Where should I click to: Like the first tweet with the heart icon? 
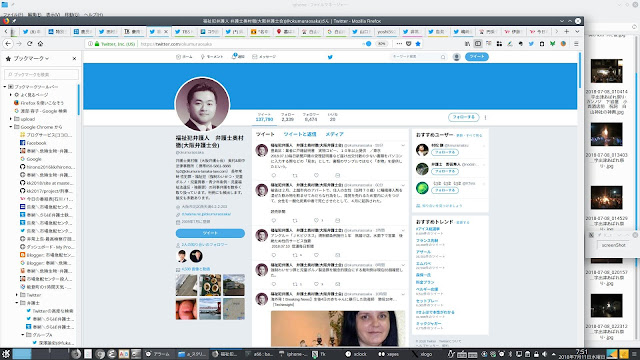click(316, 175)
